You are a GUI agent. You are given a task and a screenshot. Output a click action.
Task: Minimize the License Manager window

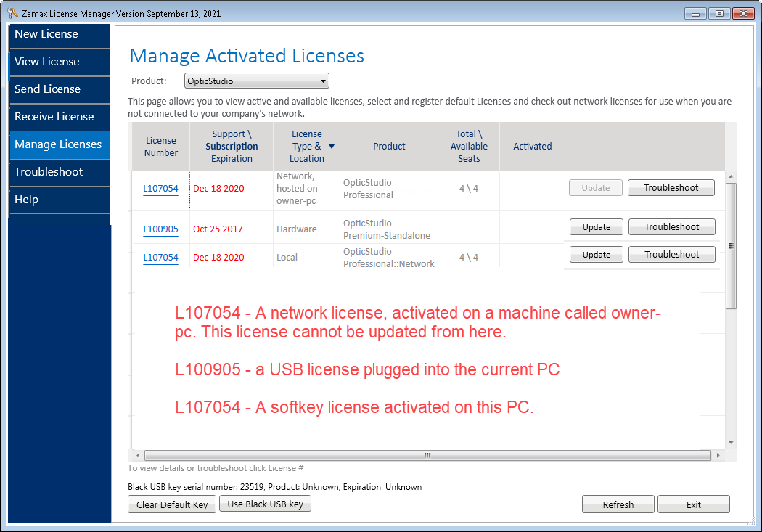coord(695,14)
